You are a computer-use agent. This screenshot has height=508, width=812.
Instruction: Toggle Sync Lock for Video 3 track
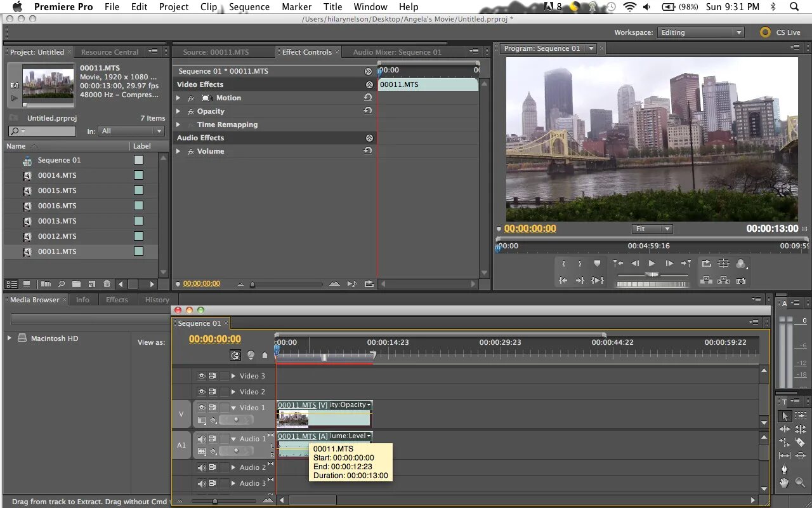tap(213, 376)
